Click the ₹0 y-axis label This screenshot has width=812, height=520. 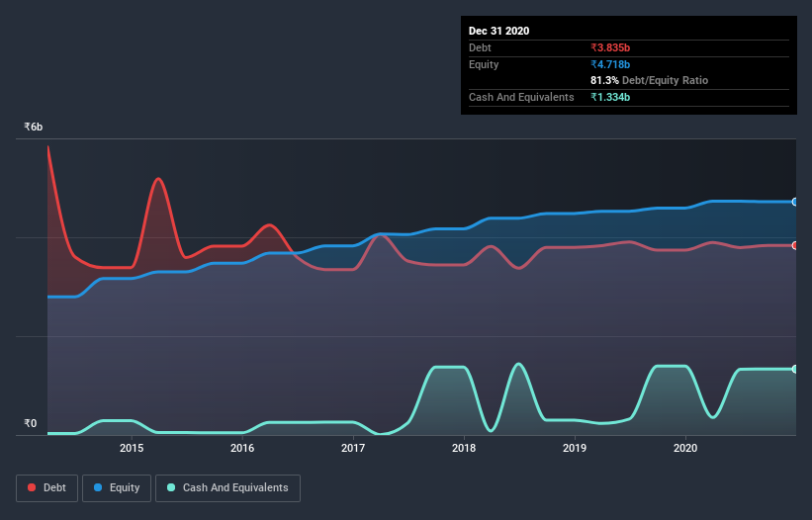[31, 423]
